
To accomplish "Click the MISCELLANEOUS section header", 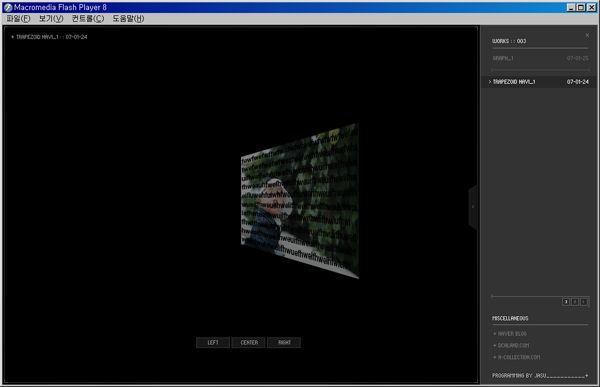I will point(510,318).
